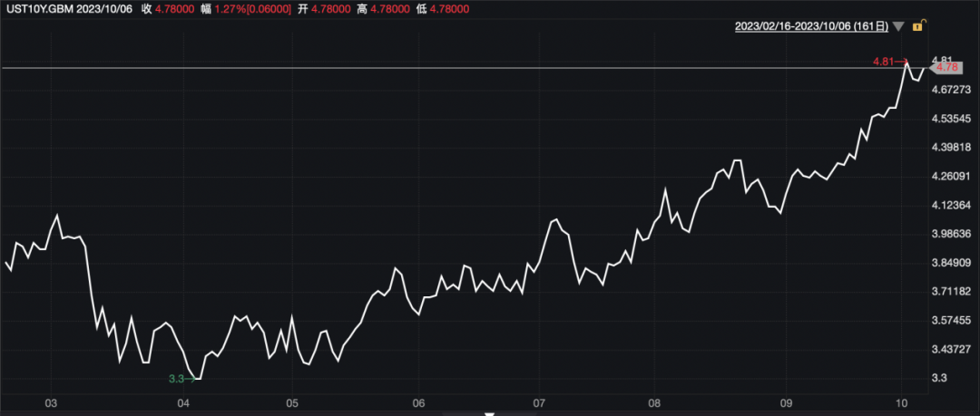Click the 4.39818 y-axis value
The width and height of the screenshot is (980, 416).
tap(953, 148)
